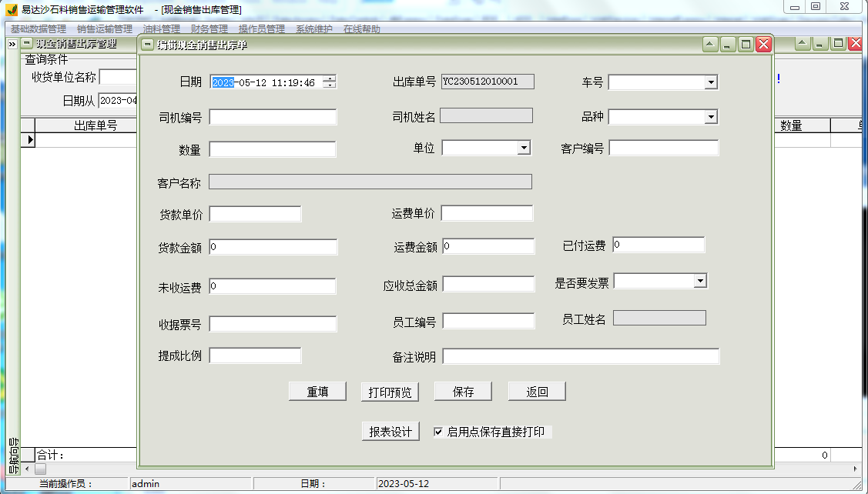Open system menu icon of edit dialog
Image resolution: width=868 pixels, height=494 pixels.
click(147, 45)
